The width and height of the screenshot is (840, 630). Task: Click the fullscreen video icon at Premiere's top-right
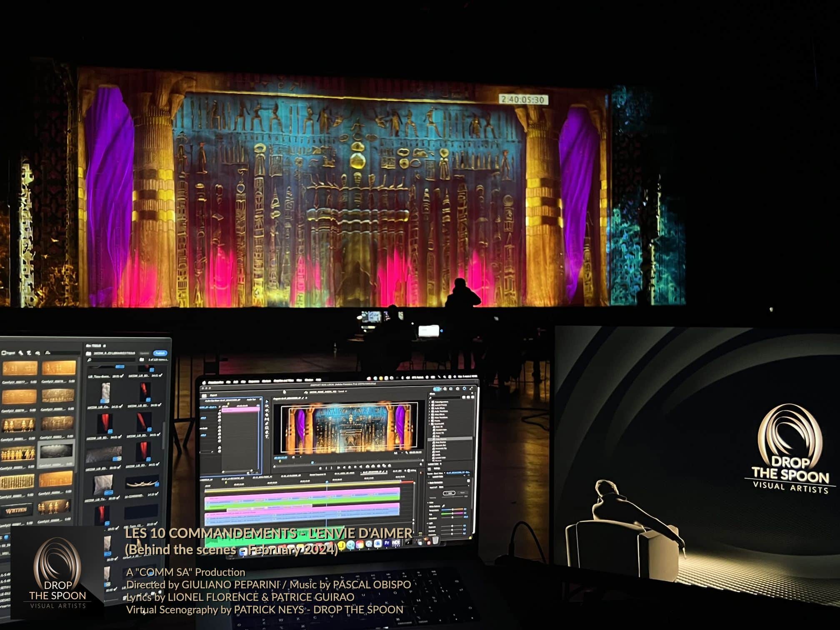471,388
